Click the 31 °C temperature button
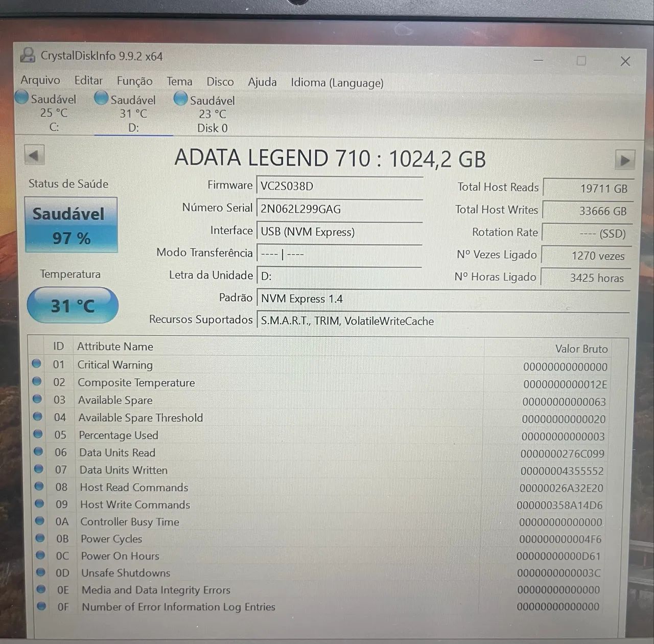654x644 pixels. (x=73, y=306)
